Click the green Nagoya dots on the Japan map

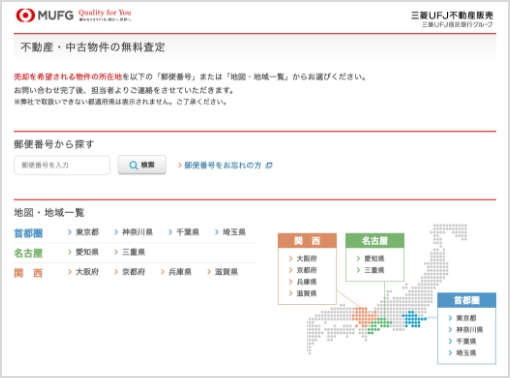[x=379, y=325]
